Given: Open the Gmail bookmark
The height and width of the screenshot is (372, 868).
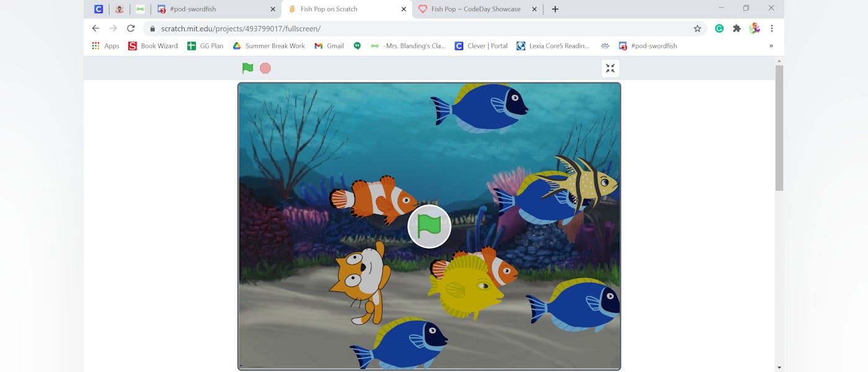Looking at the screenshot, I should pos(329,46).
